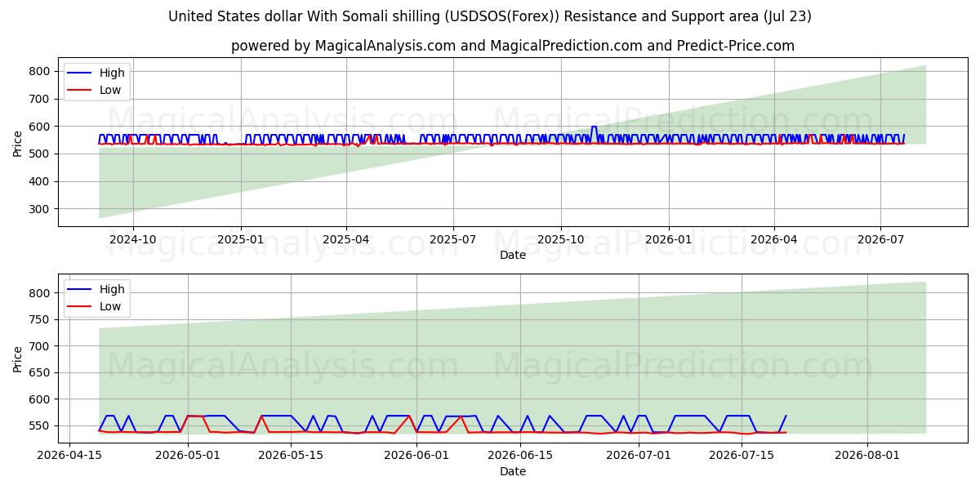Click the 2026-07-15 date tick label
Viewport: 980px width, 490px height.
[x=741, y=456]
